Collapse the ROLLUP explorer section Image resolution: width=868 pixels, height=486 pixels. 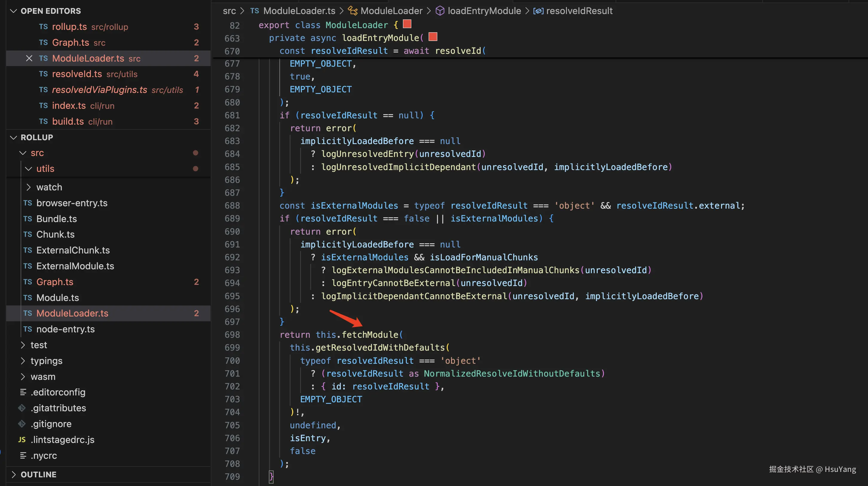pos(13,137)
